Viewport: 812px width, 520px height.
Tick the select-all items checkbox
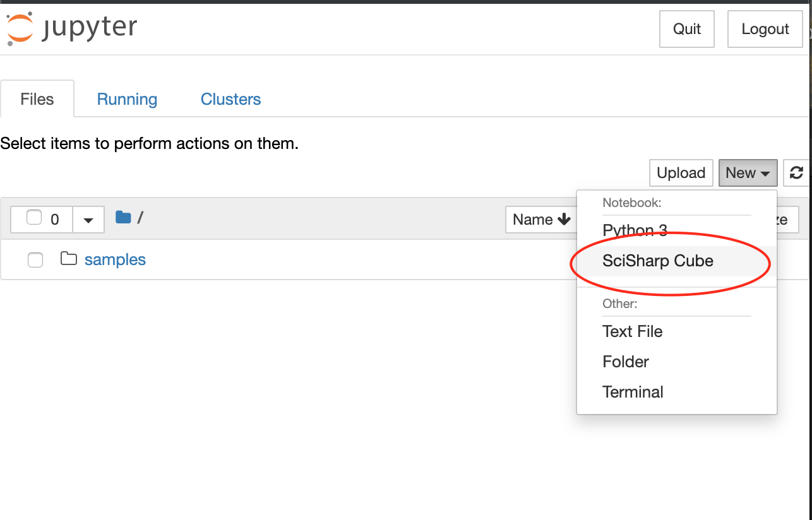click(x=34, y=218)
